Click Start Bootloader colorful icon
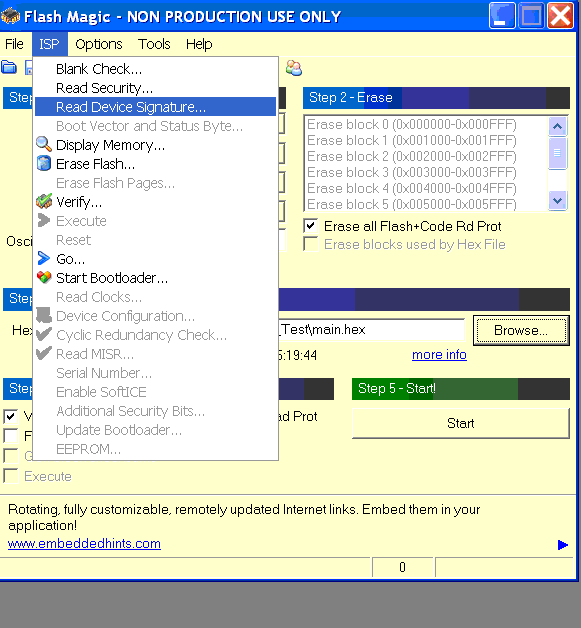The height and width of the screenshot is (628, 581). [44, 277]
